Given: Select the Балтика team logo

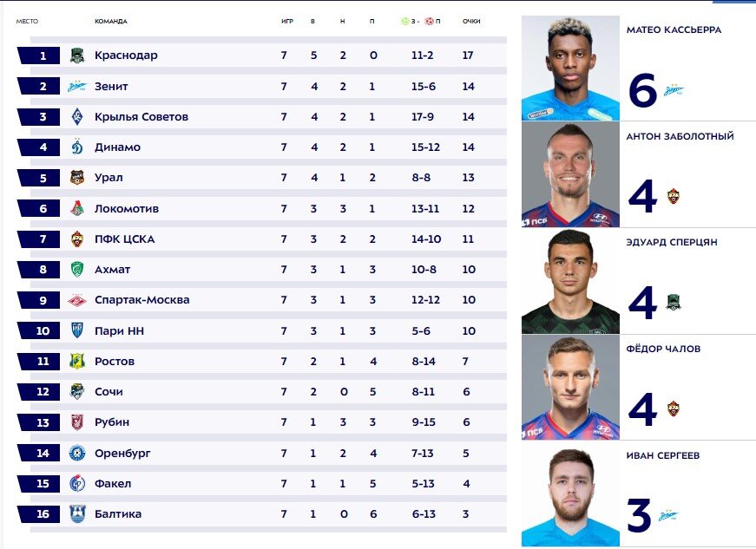Looking at the screenshot, I should point(77,513).
